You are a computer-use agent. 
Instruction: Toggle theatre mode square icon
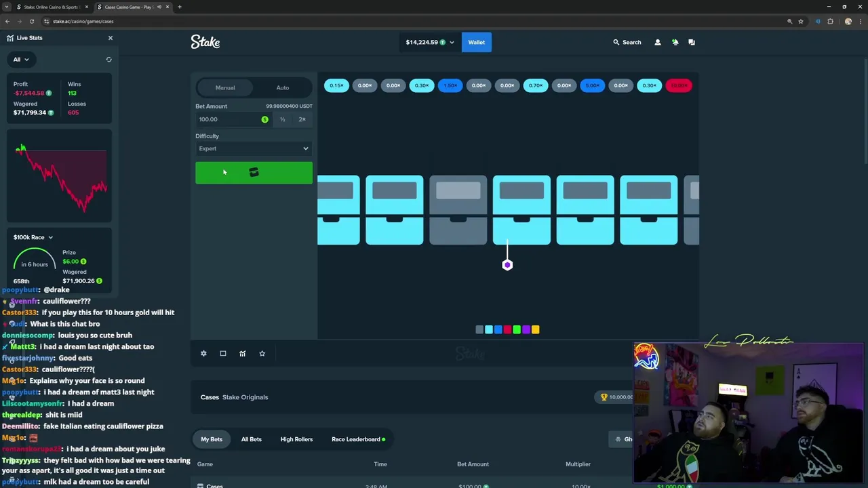[x=223, y=353]
